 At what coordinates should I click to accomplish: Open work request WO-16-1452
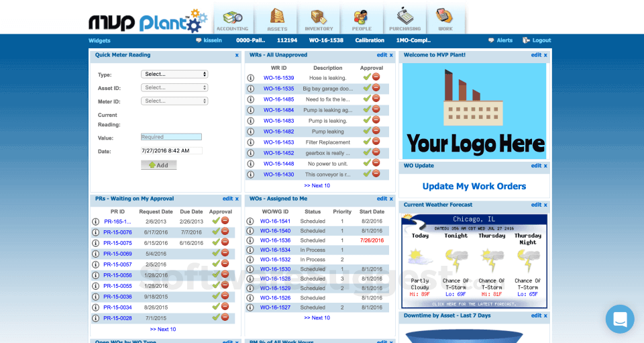pos(279,153)
